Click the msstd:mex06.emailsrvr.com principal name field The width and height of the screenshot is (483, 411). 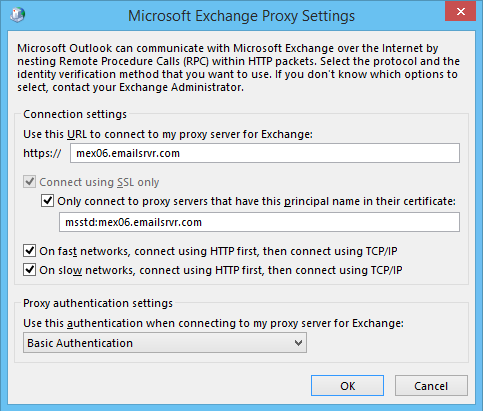[x=259, y=222]
